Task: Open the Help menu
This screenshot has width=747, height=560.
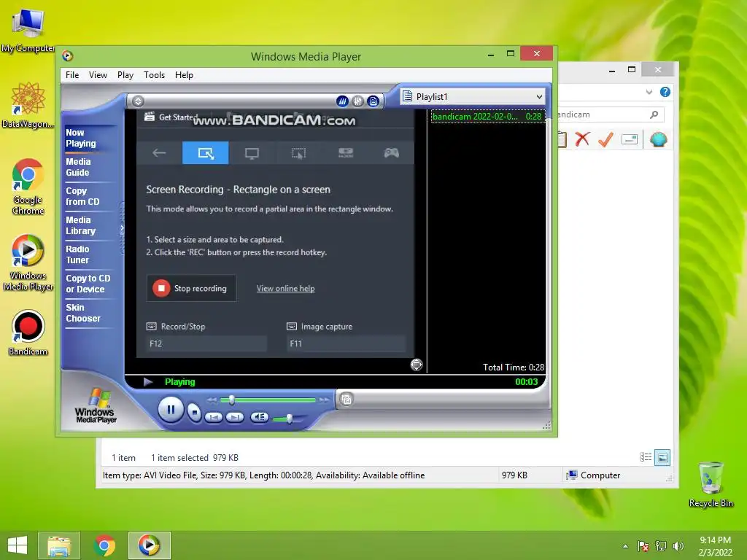Action: (184, 75)
